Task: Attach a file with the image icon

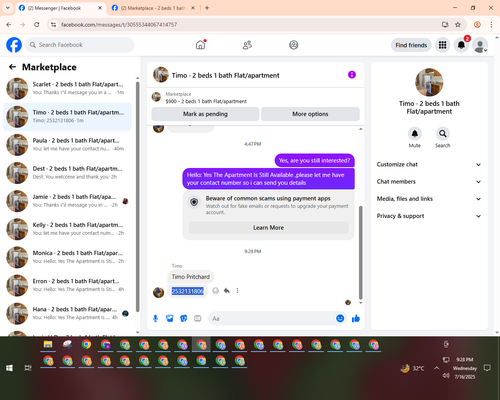Action: tap(170, 319)
